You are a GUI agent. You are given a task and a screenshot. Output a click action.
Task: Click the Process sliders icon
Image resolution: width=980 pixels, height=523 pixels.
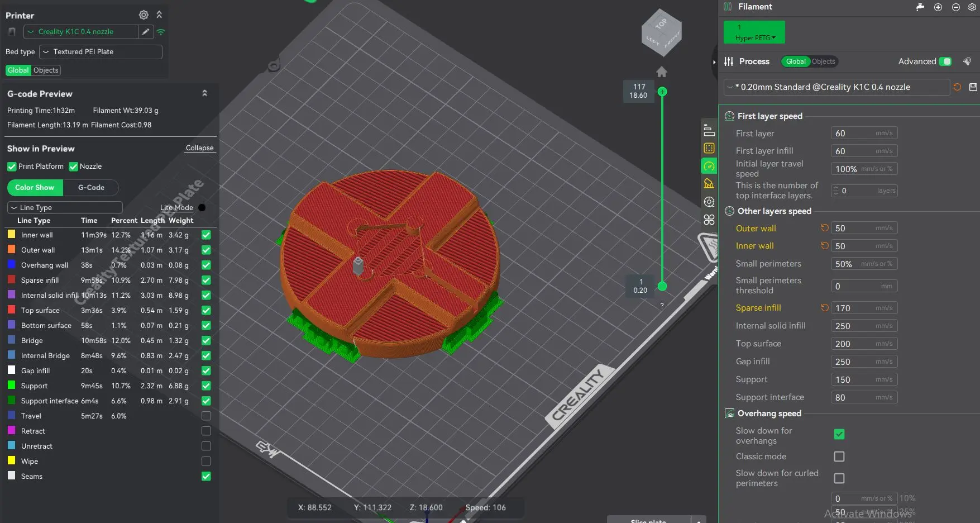pyautogui.click(x=729, y=61)
